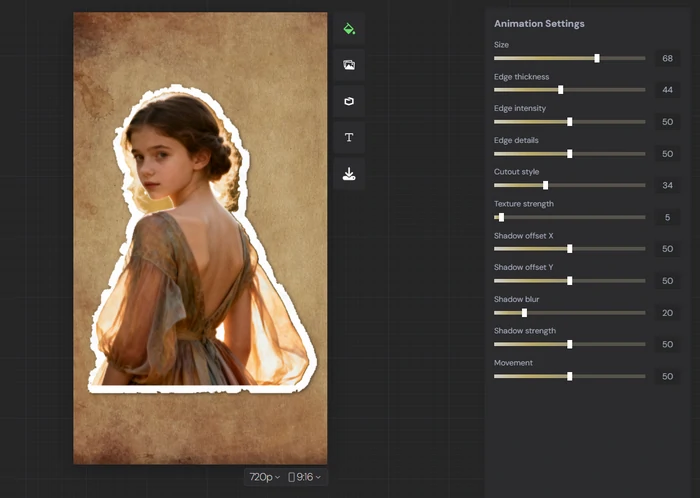This screenshot has width=700, height=498.
Task: Click the Edge thickness value 44
Action: coord(667,90)
